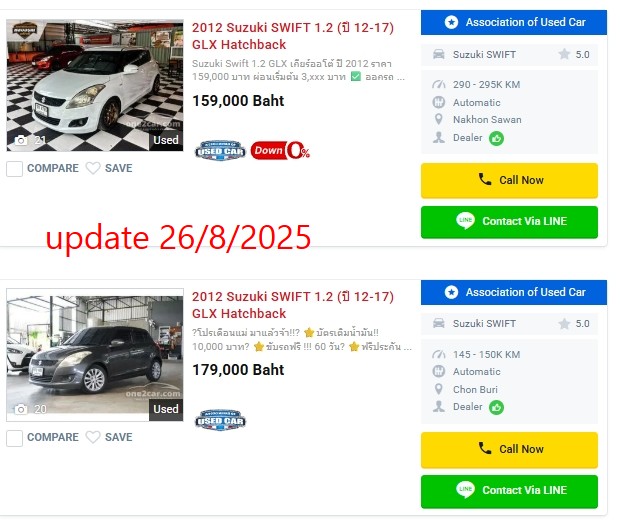Viewport: 621px width, 523px height.
Task: Click the Used Car badge in the second listing
Action: [220, 420]
